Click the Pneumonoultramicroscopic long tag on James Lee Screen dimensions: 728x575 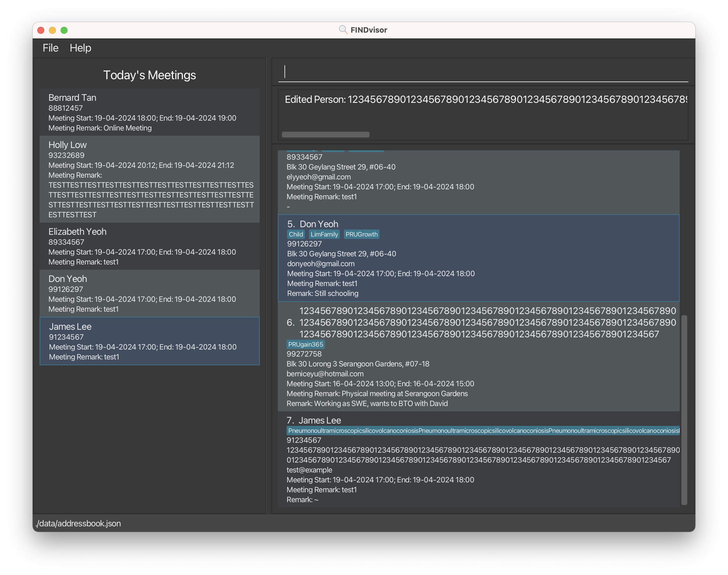tap(483, 431)
